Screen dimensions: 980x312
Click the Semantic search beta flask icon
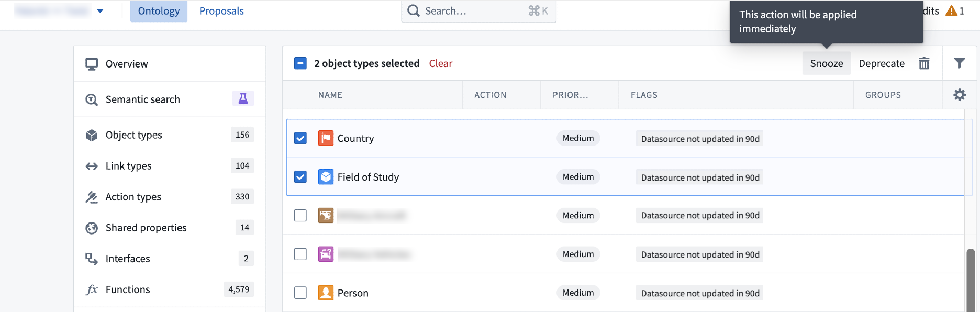pyautogui.click(x=243, y=98)
